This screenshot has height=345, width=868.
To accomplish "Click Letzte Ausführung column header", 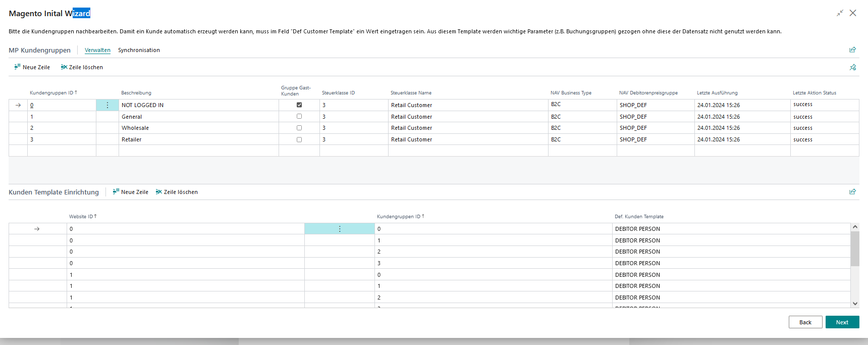I will (x=717, y=93).
